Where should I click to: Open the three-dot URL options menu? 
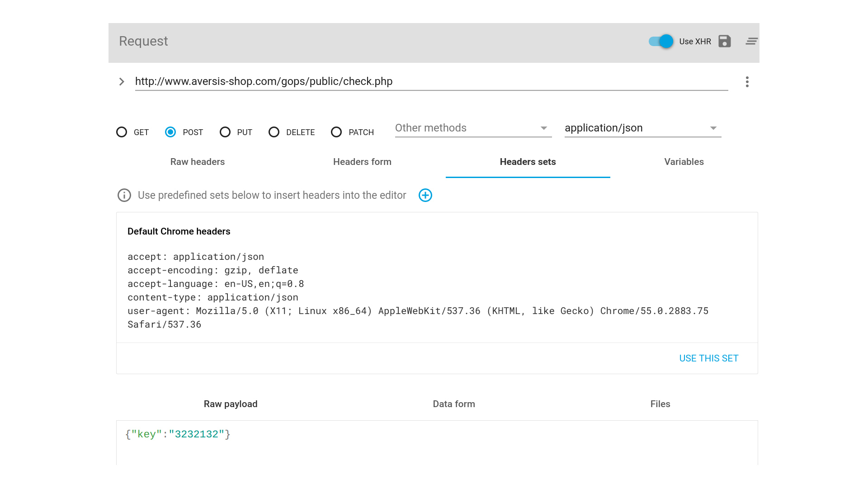[x=747, y=82]
